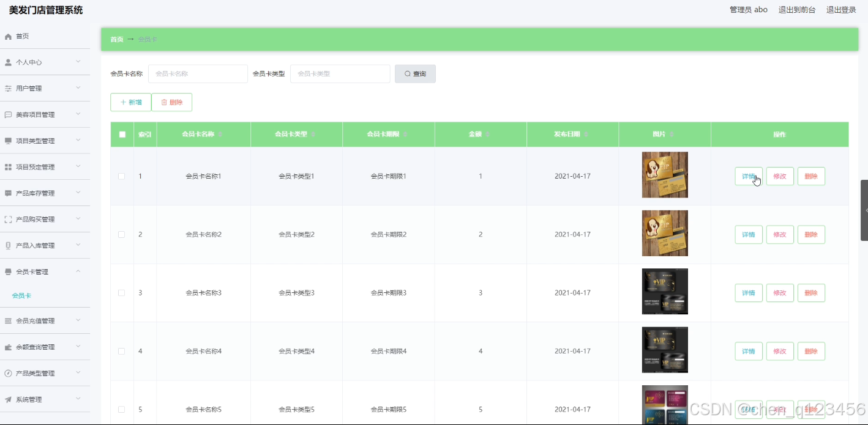Click 退出登录 in the header
Image resolution: width=868 pixels, height=425 pixels.
click(841, 10)
